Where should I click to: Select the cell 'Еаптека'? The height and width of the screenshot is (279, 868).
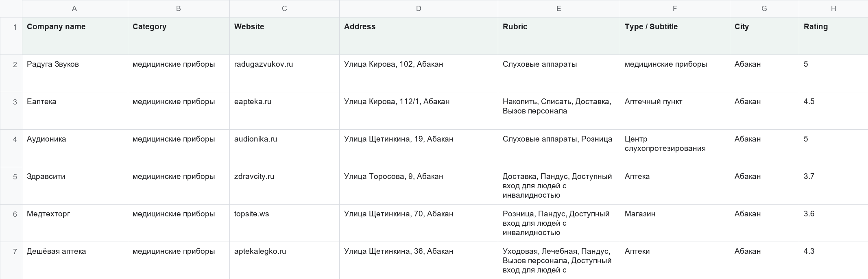click(75, 111)
